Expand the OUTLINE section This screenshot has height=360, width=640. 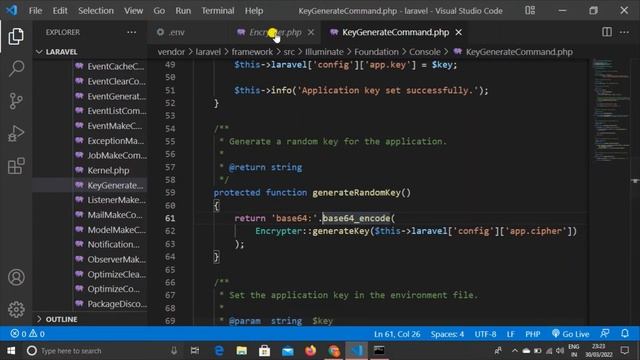(x=61, y=319)
